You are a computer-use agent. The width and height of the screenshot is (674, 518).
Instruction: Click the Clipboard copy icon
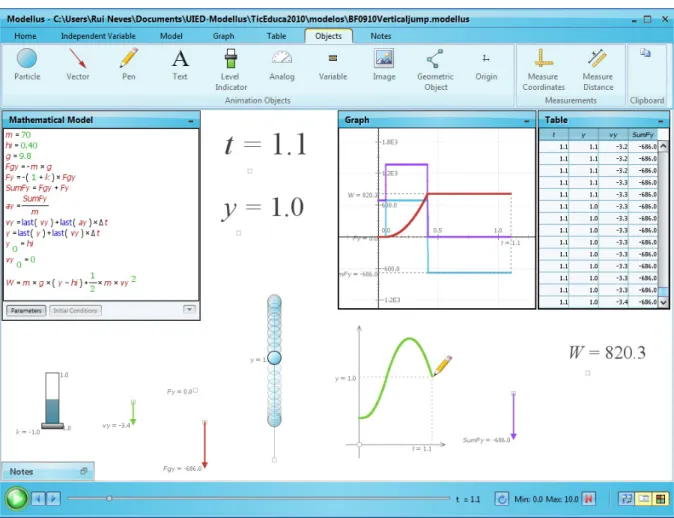[645, 53]
